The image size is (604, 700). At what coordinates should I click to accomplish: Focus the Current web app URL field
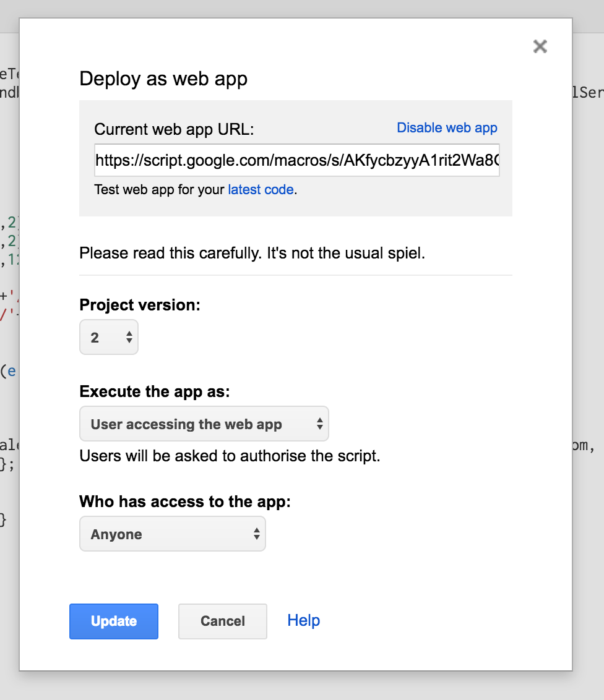[296, 161]
